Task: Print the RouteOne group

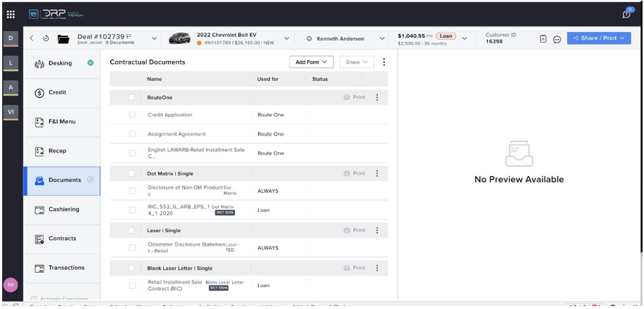Action: pyautogui.click(x=354, y=97)
